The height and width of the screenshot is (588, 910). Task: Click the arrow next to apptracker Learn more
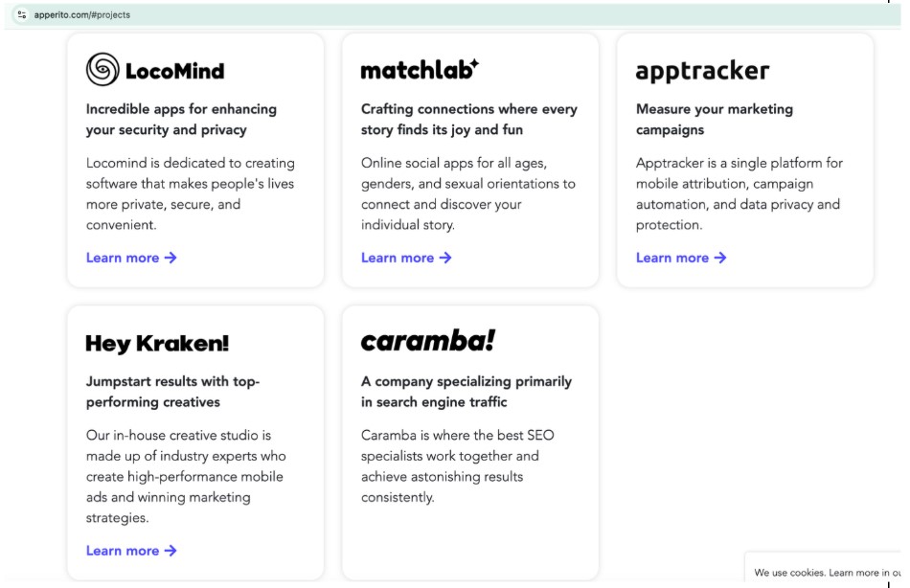point(720,258)
